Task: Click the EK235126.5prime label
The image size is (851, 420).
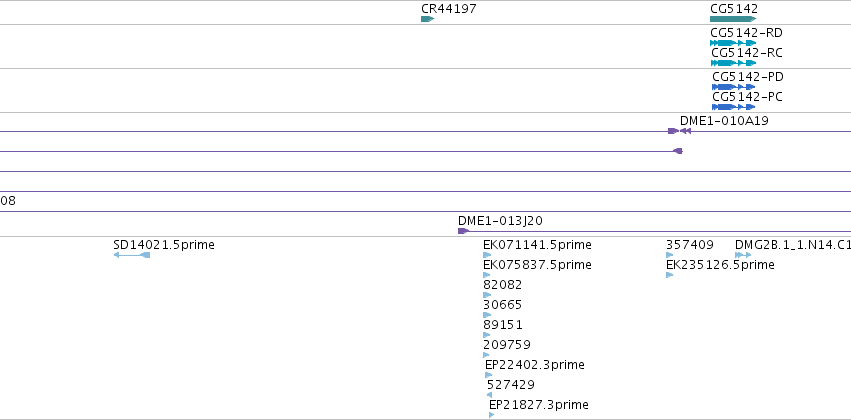Action: 720,265
